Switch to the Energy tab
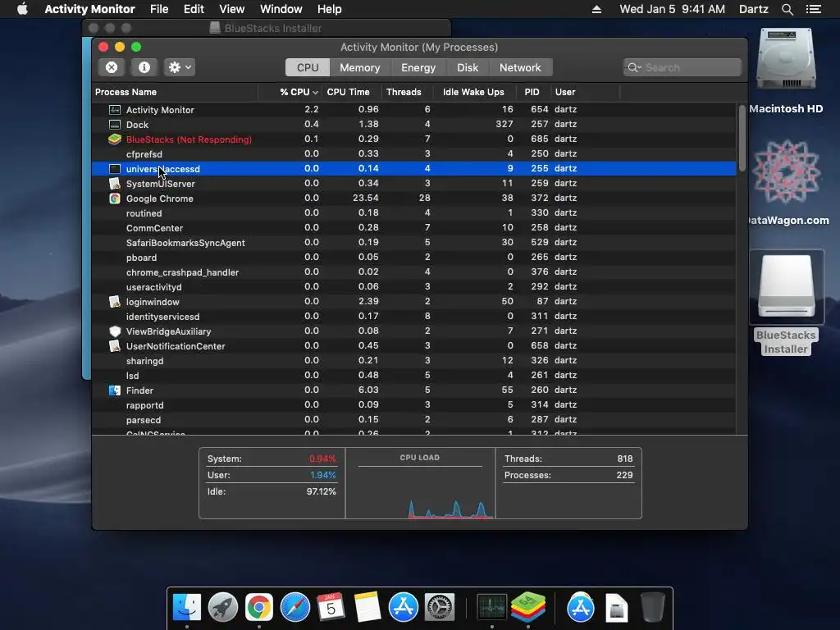Image resolution: width=840 pixels, height=630 pixels. (418, 67)
